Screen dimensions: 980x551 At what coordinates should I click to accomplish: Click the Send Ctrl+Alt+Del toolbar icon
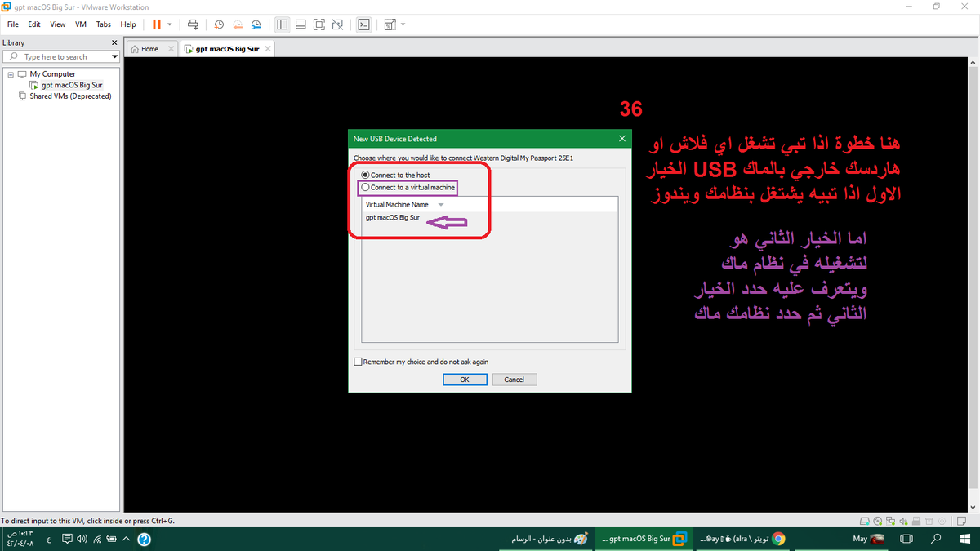click(x=193, y=24)
